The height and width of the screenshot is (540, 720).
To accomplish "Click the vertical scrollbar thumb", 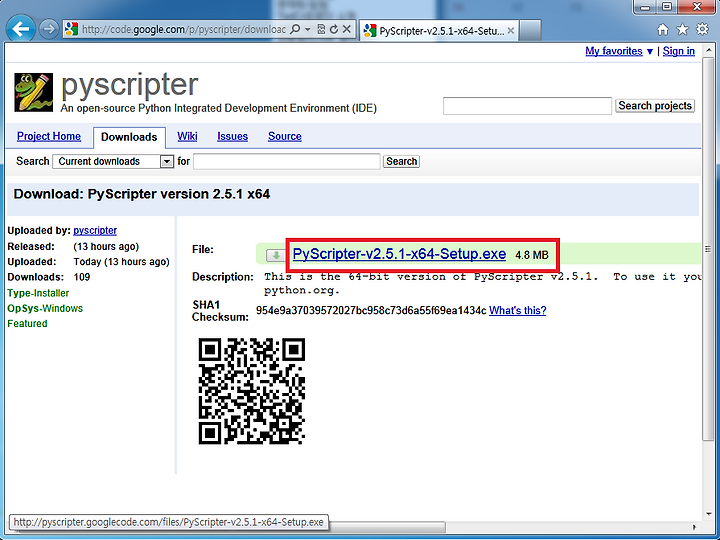I will (708, 250).
